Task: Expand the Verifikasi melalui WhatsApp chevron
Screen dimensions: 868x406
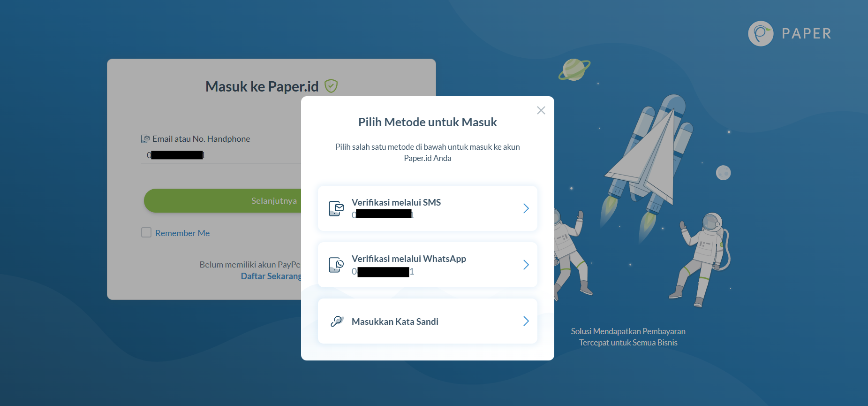Action: coord(526,265)
